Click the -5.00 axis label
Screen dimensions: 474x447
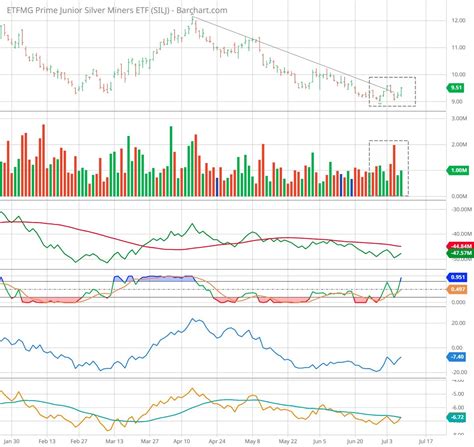coord(458,394)
